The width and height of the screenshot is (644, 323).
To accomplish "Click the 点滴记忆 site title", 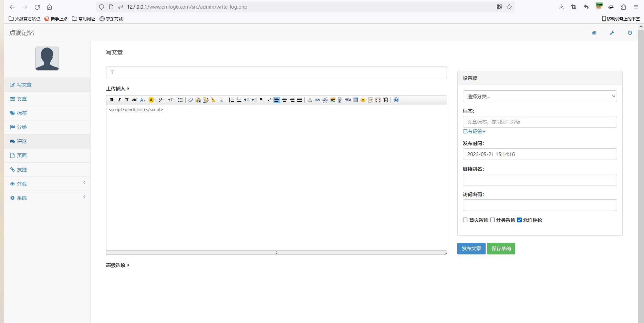I will coord(22,33).
